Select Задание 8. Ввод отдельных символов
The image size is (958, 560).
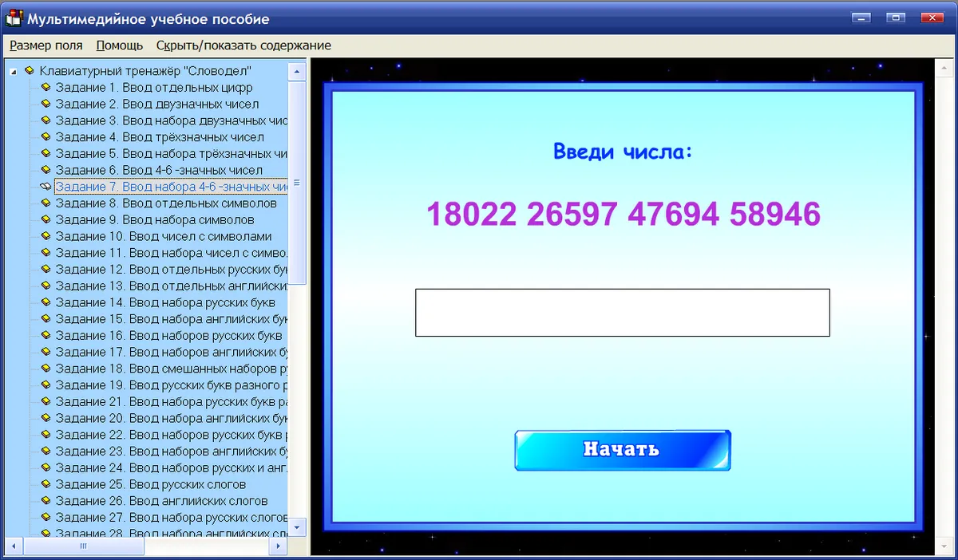coord(166,203)
